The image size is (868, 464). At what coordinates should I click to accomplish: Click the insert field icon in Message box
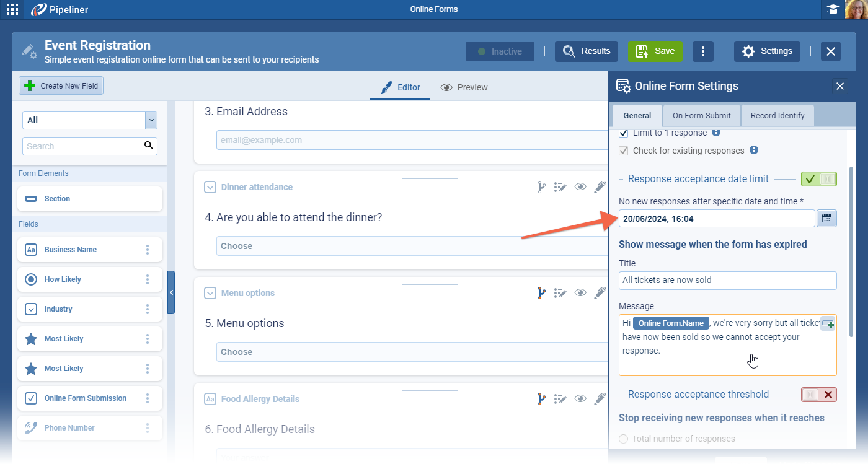click(x=828, y=324)
